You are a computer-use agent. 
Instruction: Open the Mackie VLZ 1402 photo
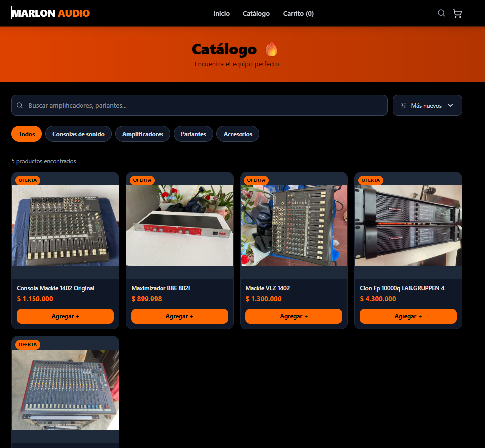(294, 225)
